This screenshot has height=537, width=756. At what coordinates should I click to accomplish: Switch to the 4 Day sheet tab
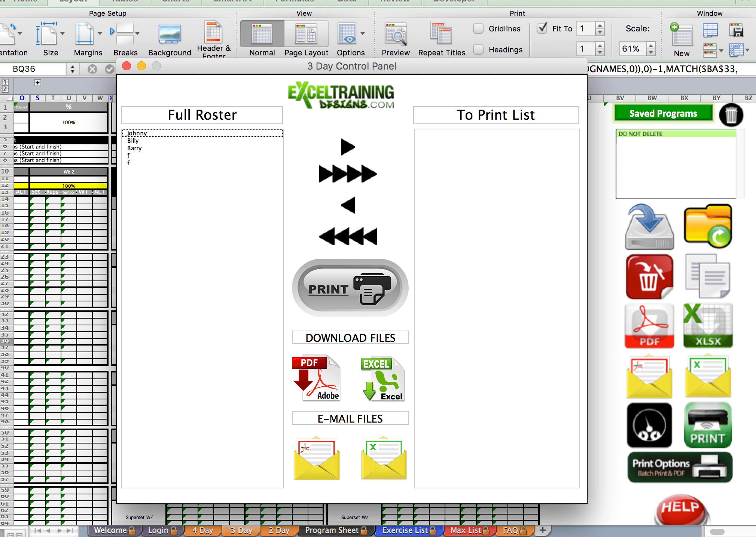[202, 530]
